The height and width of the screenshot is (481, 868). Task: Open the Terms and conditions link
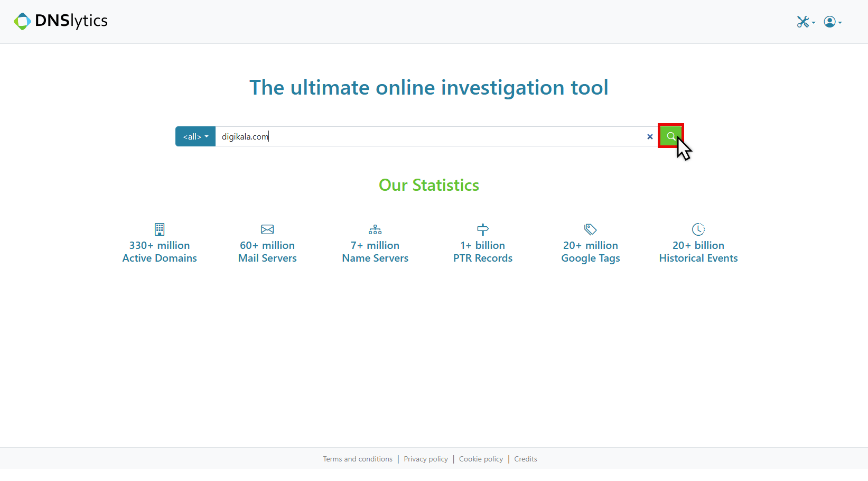[358, 459]
